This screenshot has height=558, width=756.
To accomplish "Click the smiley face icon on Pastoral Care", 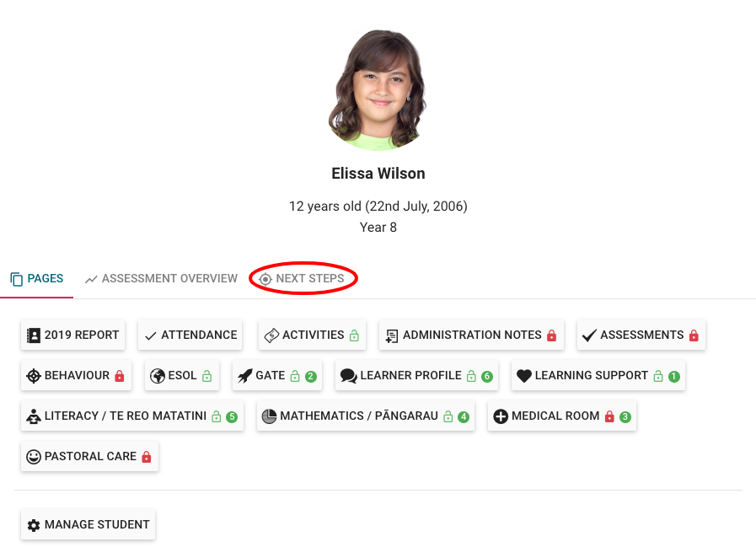I will [x=34, y=457].
